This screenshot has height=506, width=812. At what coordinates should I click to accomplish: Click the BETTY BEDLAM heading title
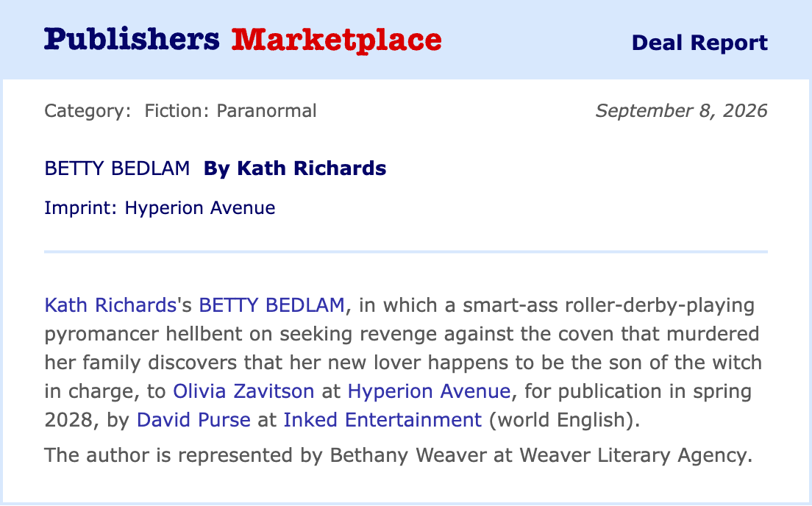(x=117, y=168)
